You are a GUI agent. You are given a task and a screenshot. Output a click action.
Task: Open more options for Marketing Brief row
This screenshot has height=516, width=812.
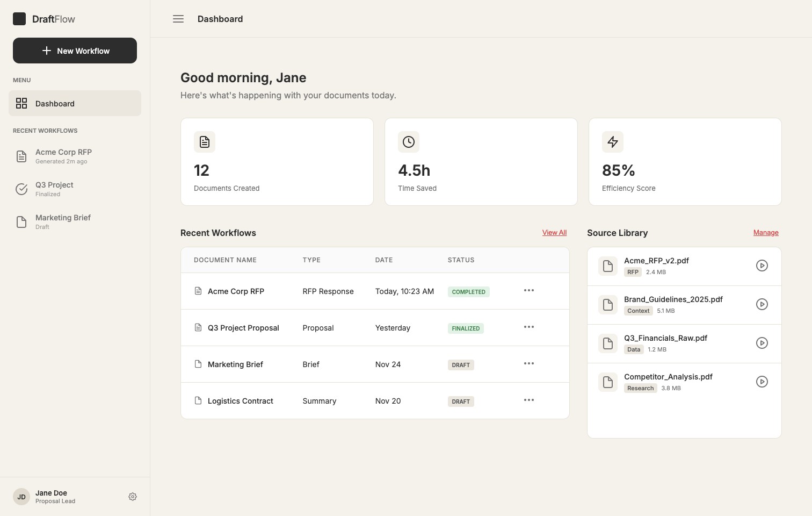tap(529, 363)
